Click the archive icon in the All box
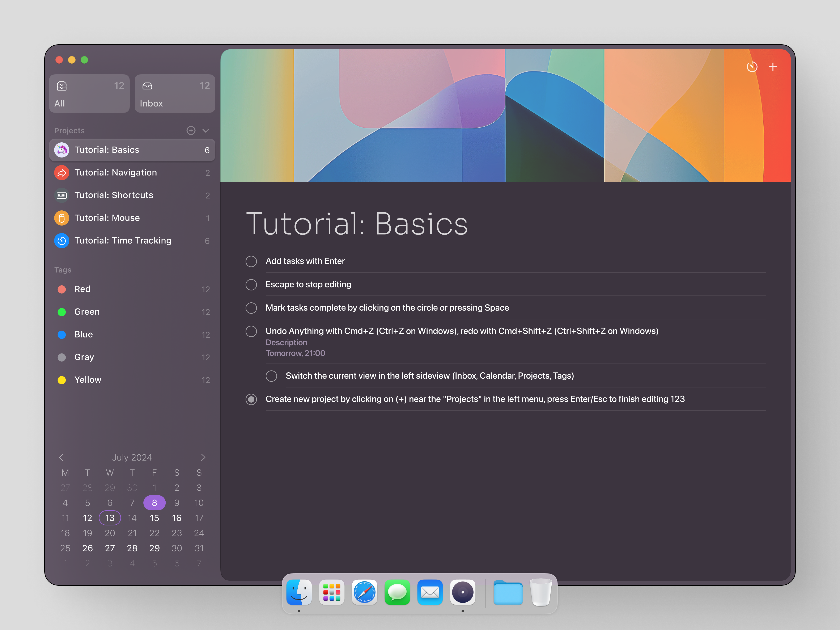 pyautogui.click(x=62, y=86)
